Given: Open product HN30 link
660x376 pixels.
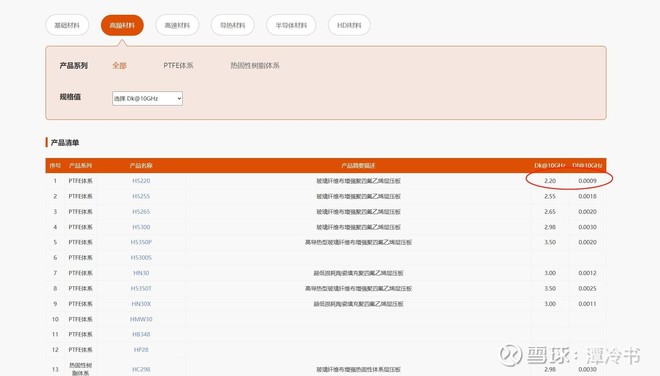Looking at the screenshot, I should (x=141, y=273).
